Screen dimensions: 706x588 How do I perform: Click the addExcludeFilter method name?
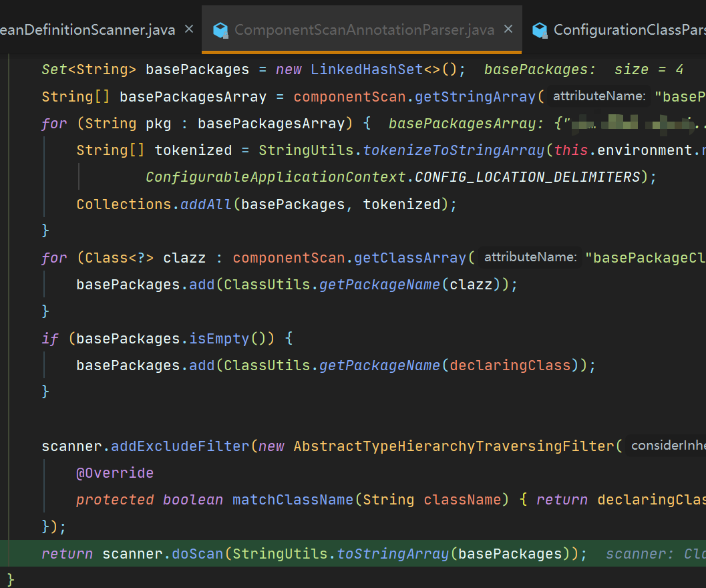click(x=180, y=446)
